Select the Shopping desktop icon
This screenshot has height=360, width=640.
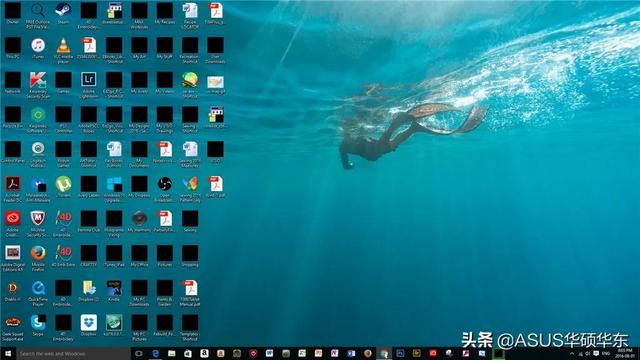tap(190, 253)
